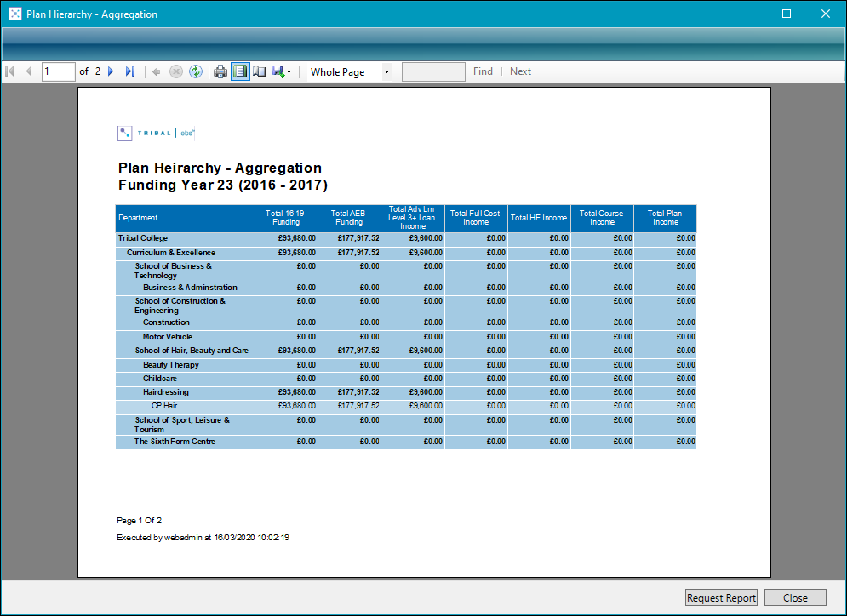Select The Sixth Form Centre row
Viewport: 847px width, 616px height.
175,442
